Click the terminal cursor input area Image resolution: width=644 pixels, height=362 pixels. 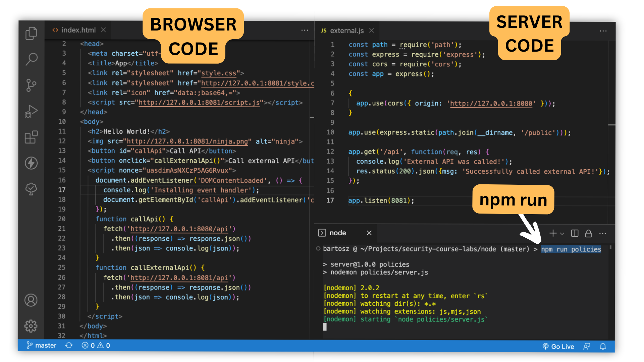click(x=325, y=327)
